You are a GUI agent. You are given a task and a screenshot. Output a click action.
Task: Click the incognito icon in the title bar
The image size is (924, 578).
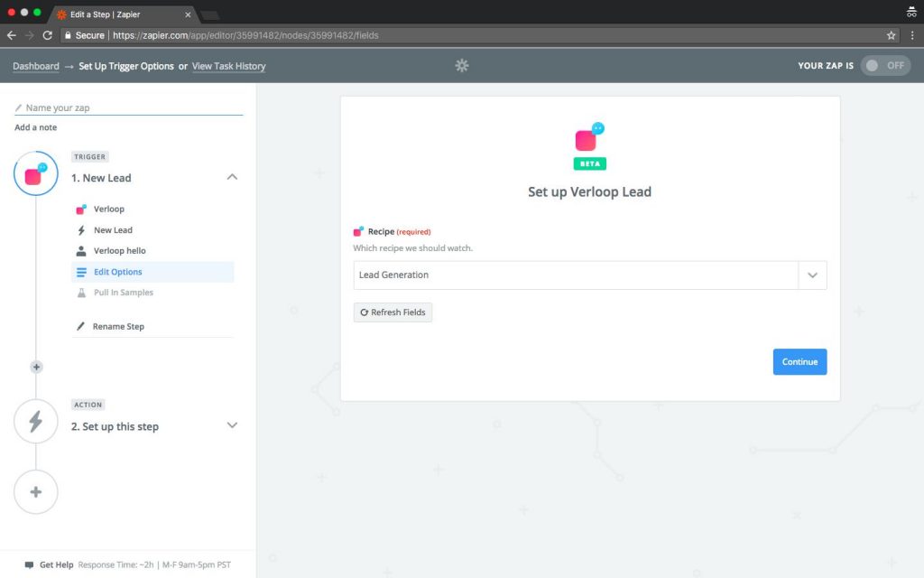[911, 12]
